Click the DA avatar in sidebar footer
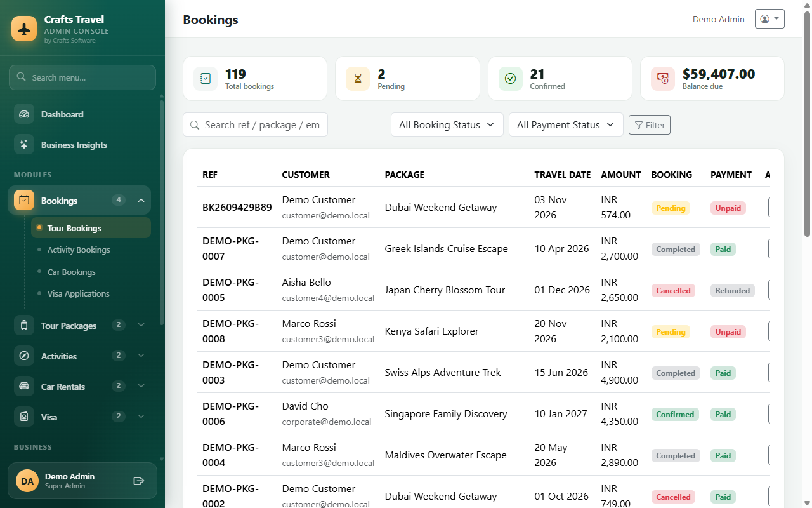 tap(27, 481)
